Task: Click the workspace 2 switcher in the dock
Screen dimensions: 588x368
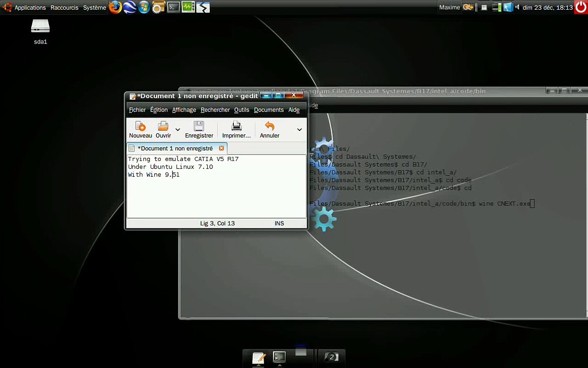Action: point(331,357)
